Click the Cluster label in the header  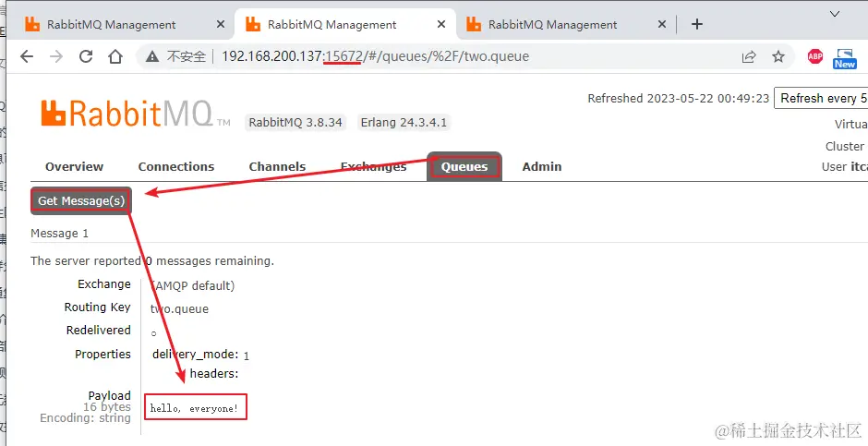tap(845, 146)
